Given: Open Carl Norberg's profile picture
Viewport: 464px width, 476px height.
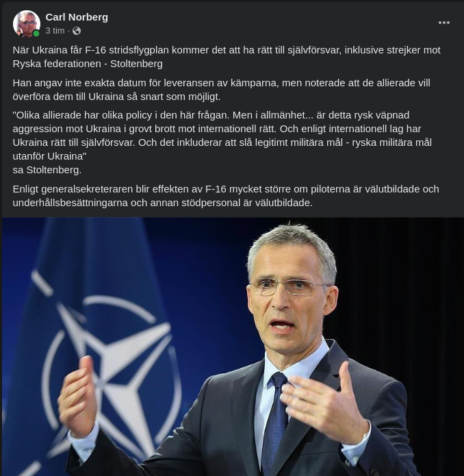Looking at the screenshot, I should pos(27,24).
